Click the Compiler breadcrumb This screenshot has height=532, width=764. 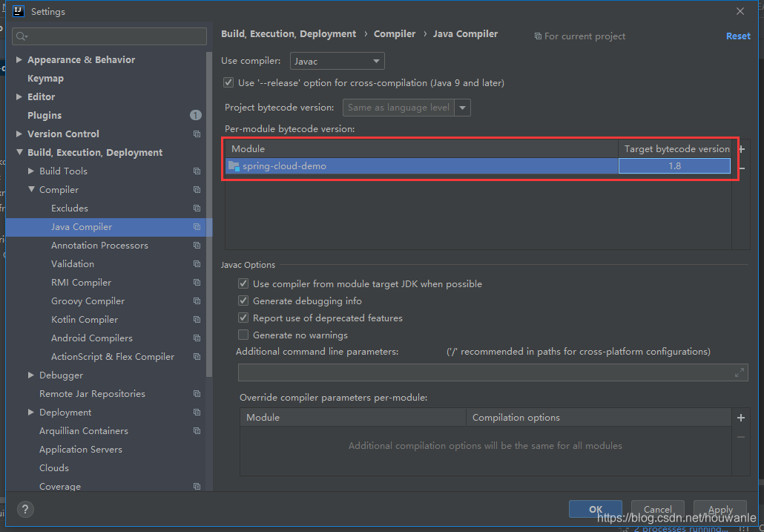[x=395, y=33]
